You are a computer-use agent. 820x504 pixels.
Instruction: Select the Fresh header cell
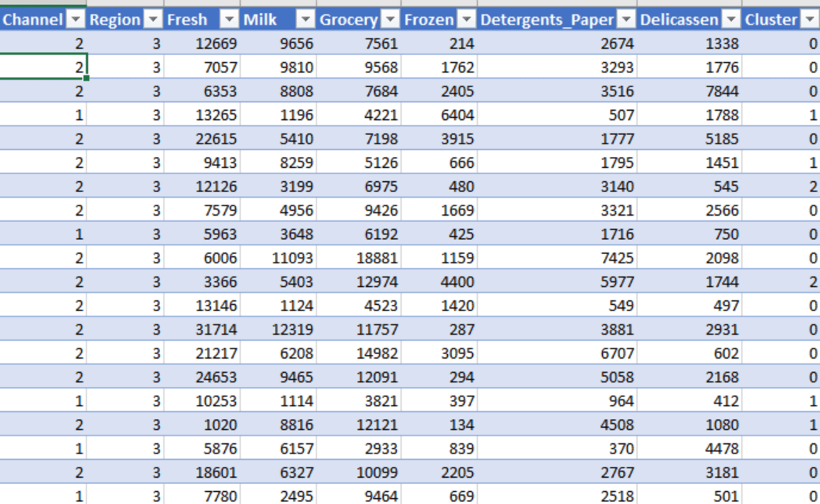pyautogui.click(x=202, y=20)
